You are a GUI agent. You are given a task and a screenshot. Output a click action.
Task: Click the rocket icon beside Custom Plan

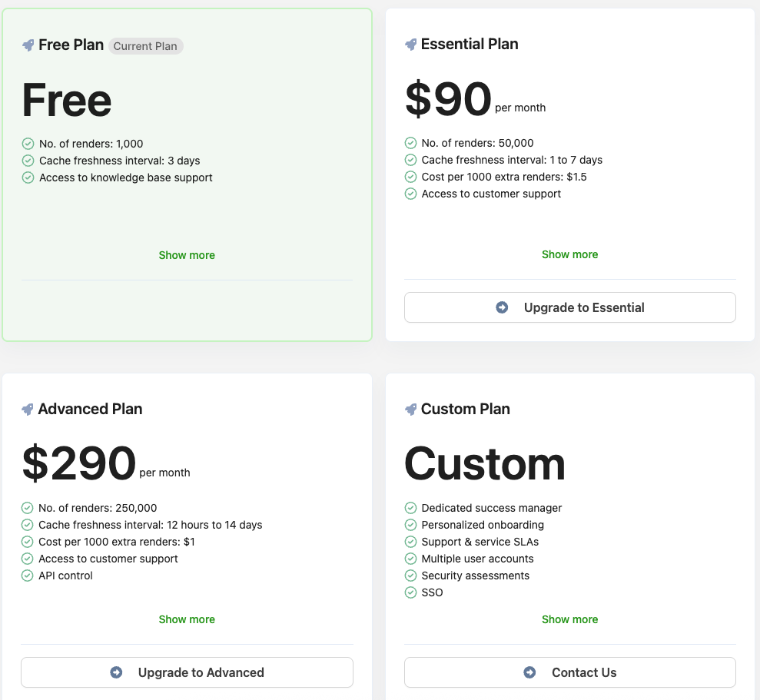click(x=411, y=409)
